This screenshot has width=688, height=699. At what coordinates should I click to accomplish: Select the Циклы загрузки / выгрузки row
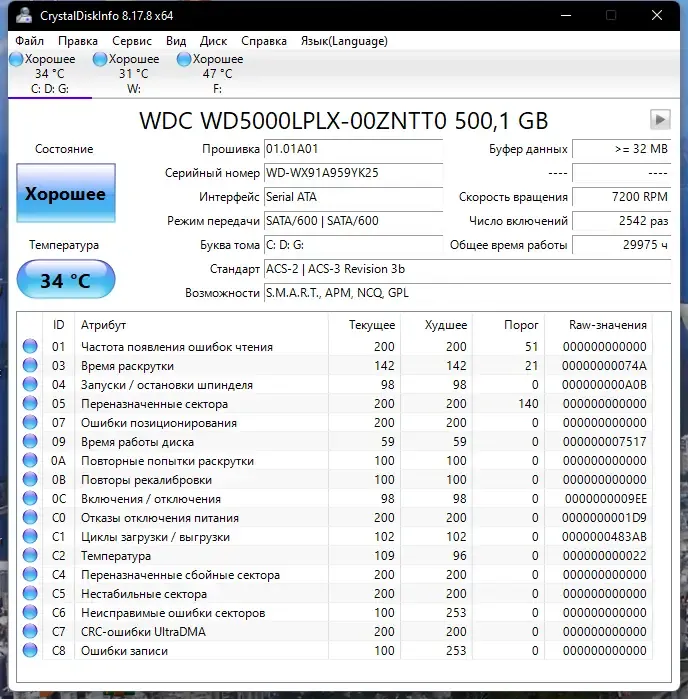point(334,536)
